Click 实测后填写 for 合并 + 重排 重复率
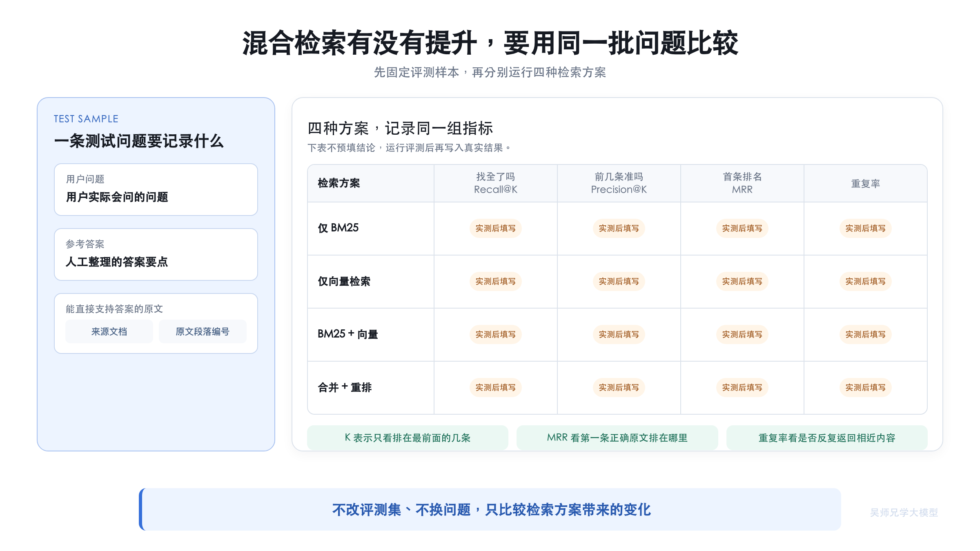This screenshot has height=551, width=980. (865, 387)
